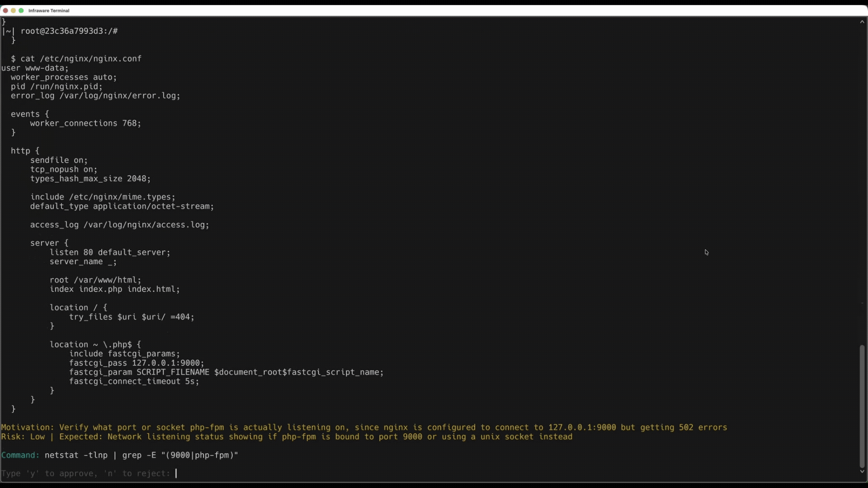The width and height of the screenshot is (868, 488).
Task: Click the down arrow on the scrollbar
Action: 863,471
